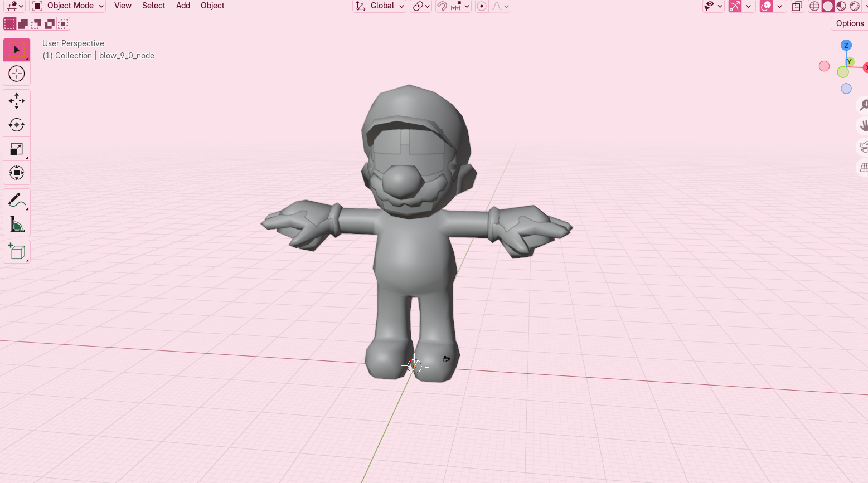Open the Object menu
The height and width of the screenshot is (483, 868).
[212, 6]
